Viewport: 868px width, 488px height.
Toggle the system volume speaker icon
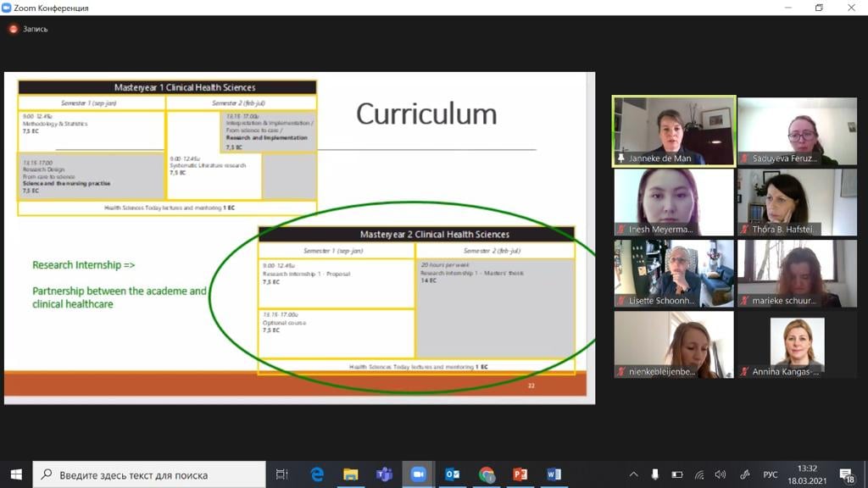click(x=721, y=474)
